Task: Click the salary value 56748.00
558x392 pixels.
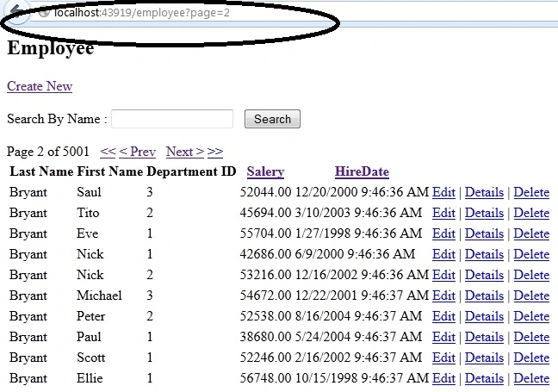Action: point(265,378)
